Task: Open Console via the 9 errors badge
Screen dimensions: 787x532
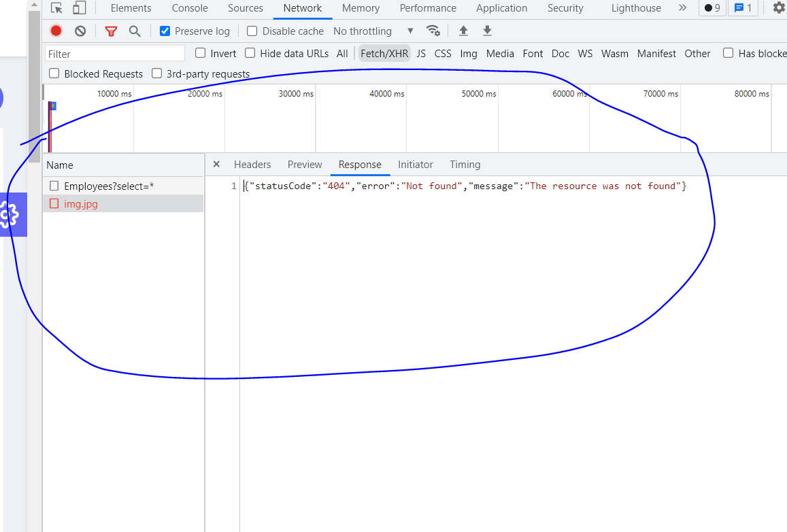Action: tap(711, 7)
